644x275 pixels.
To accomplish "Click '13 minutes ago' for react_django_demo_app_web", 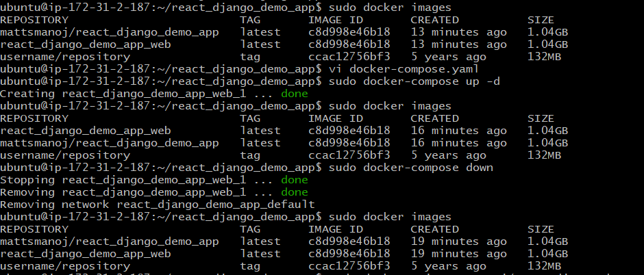I will click(458, 44).
